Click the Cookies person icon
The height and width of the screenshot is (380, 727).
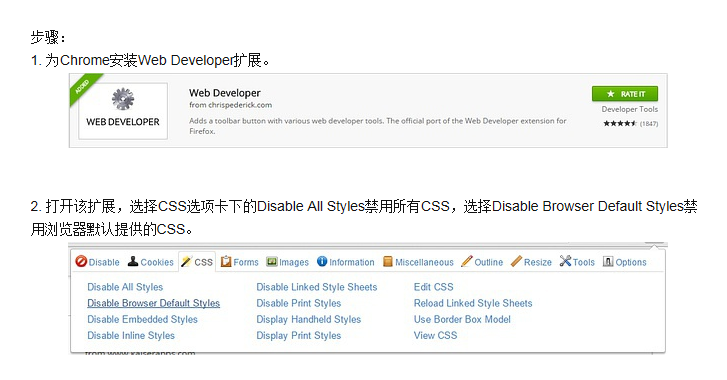133,261
